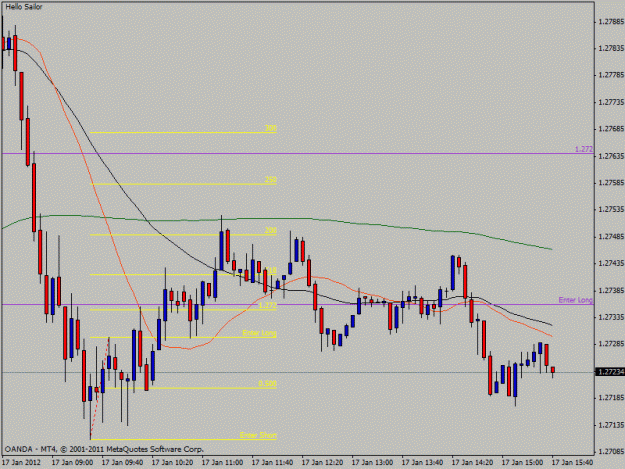Select the "17 Jan 09:00" time label

coord(73,463)
